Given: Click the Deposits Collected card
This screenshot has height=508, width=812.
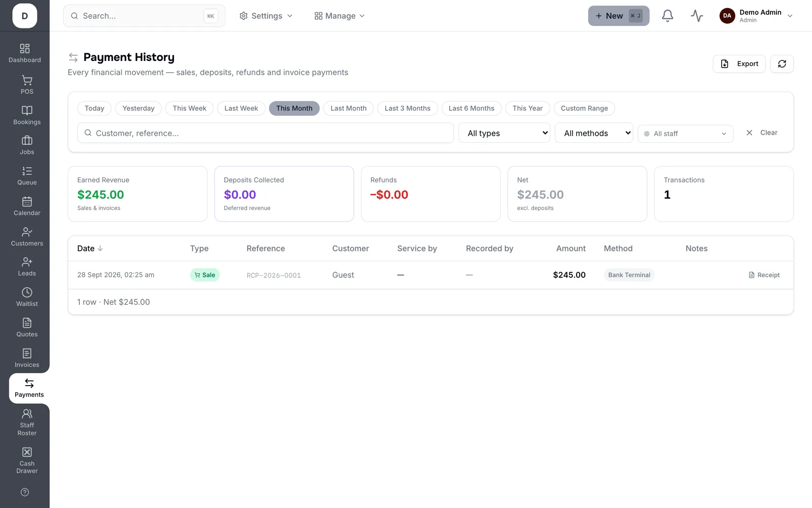Looking at the screenshot, I should [284, 194].
